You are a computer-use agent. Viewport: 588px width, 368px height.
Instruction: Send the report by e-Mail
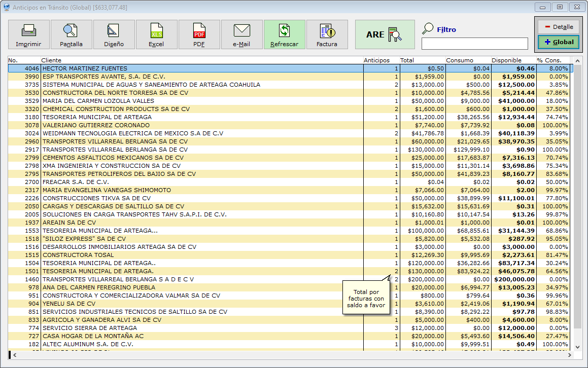click(241, 34)
